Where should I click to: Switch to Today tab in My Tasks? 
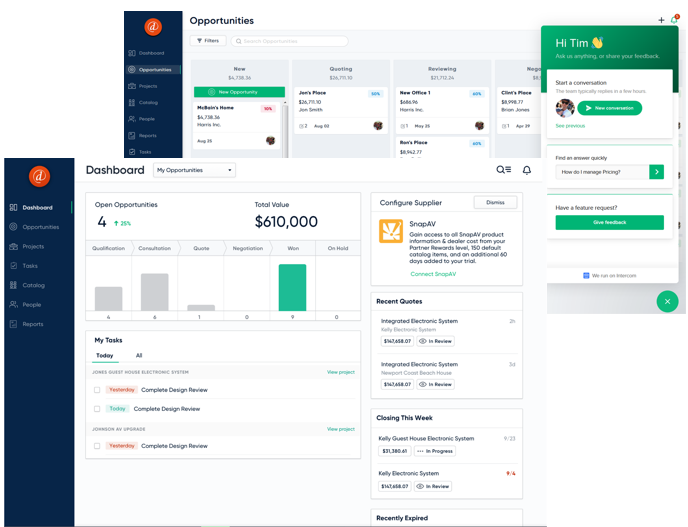tap(105, 355)
